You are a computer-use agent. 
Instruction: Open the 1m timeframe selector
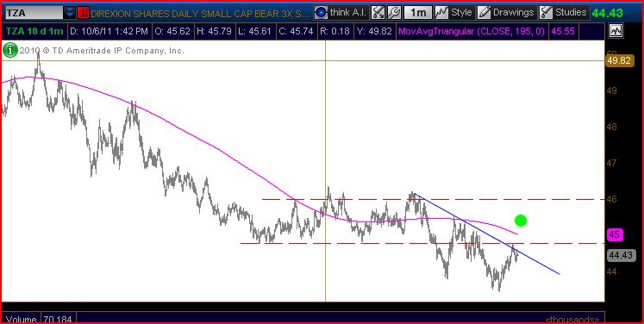[418, 13]
